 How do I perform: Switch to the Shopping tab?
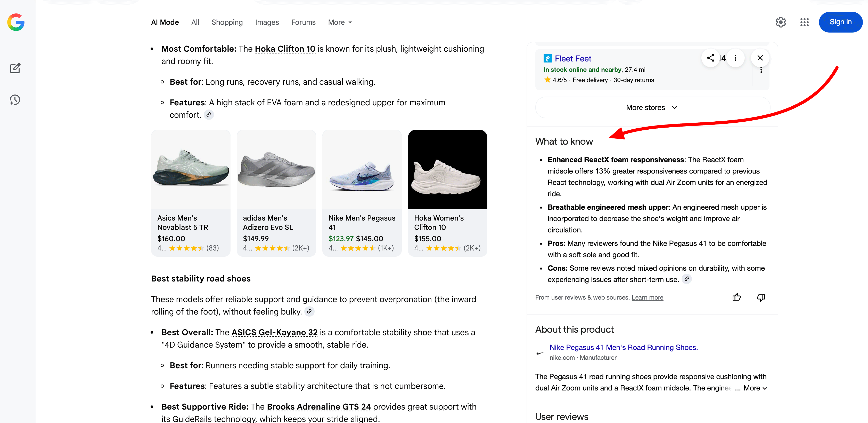pyautogui.click(x=227, y=22)
